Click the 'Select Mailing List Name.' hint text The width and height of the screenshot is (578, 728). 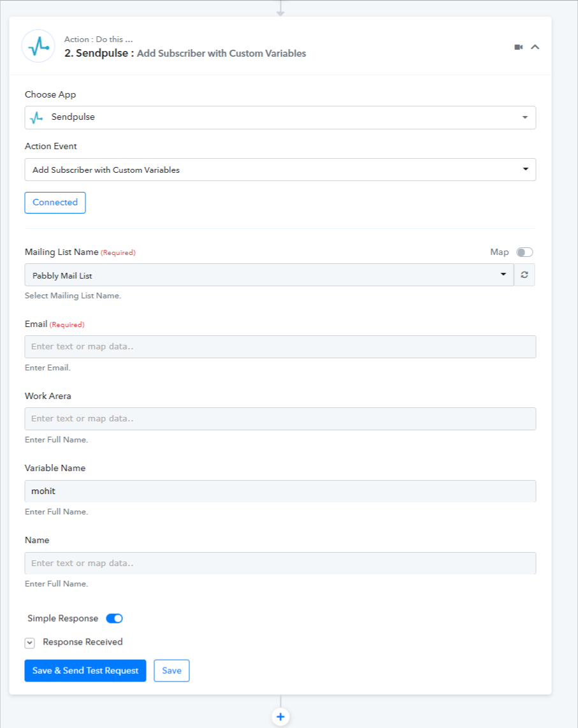(73, 296)
